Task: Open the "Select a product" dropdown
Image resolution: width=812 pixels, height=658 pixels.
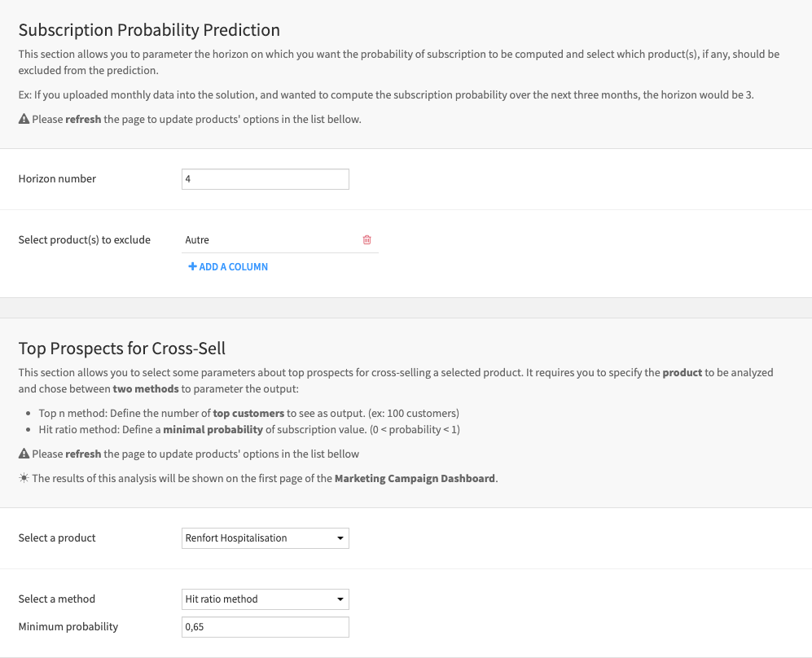Action: 265,538
